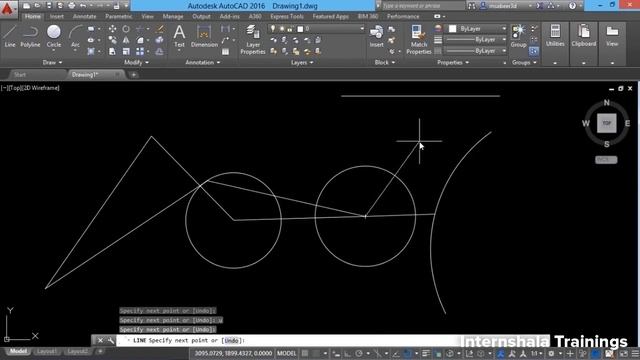Click the Stretch tool icon
Image resolution: width=640 pixels, height=360 pixels.
pyautogui.click(x=112, y=51)
